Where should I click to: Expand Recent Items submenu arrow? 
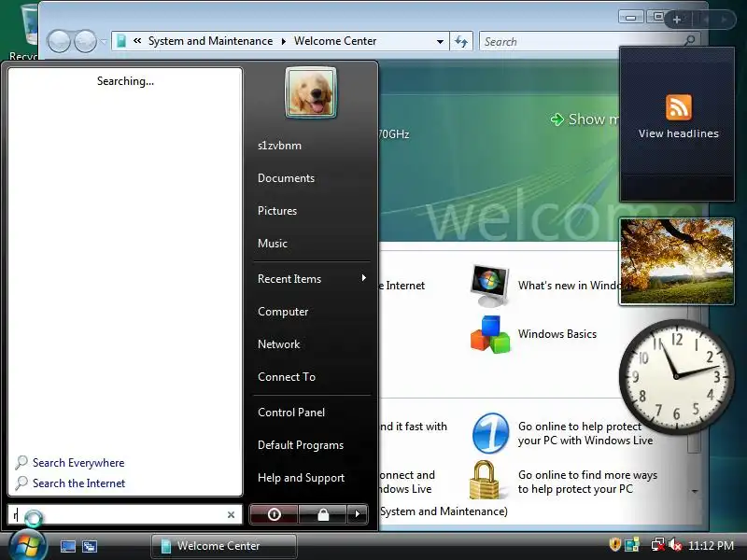click(x=364, y=278)
